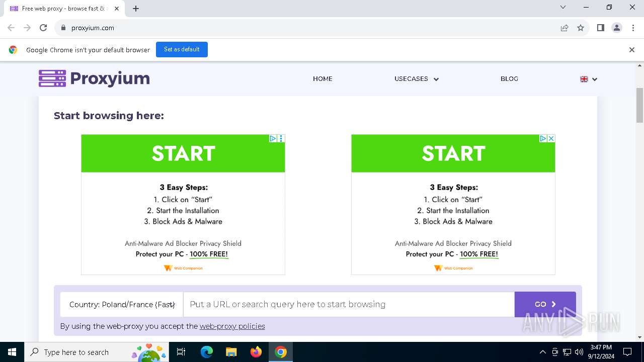The height and width of the screenshot is (362, 644).
Task: Close the proxyium browser tab
Action: coord(117,9)
